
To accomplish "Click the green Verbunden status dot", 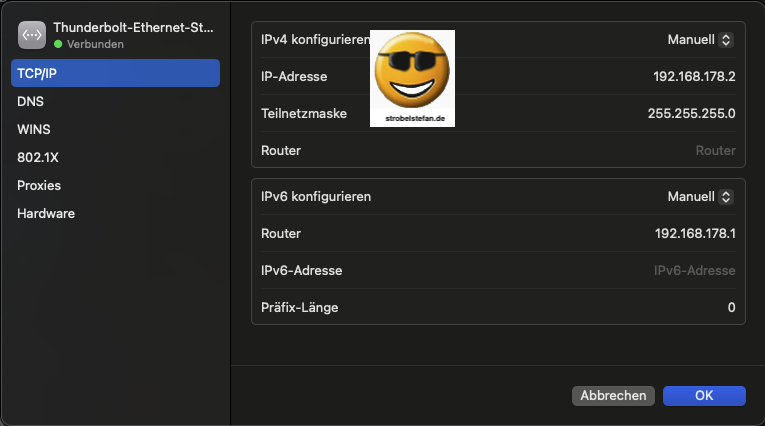I will [x=58, y=45].
